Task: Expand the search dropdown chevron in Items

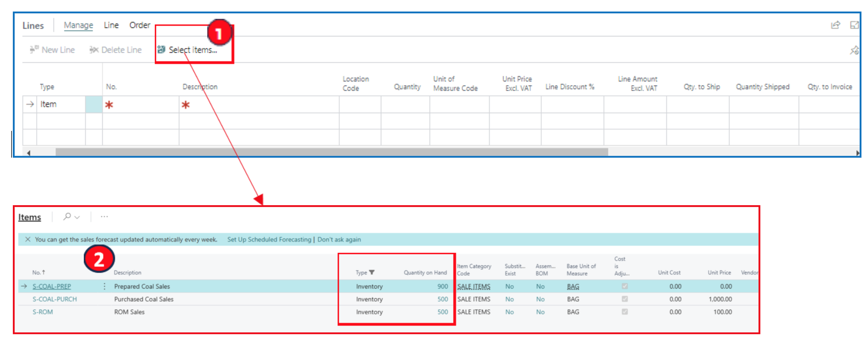Action: click(x=77, y=217)
